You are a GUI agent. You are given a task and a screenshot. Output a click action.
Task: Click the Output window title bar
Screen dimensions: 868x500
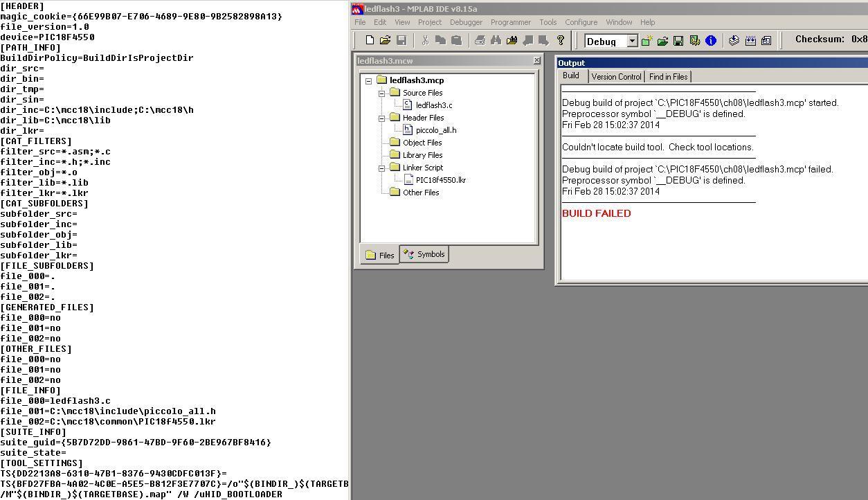click(712, 63)
